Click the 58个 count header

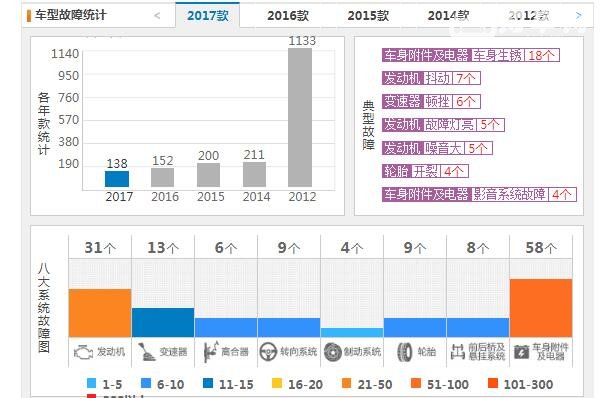(x=541, y=248)
